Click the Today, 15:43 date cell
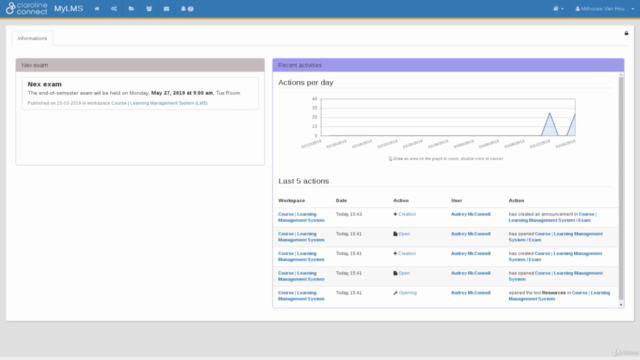Image resolution: width=640 pixels, height=360 pixels. coord(349,214)
